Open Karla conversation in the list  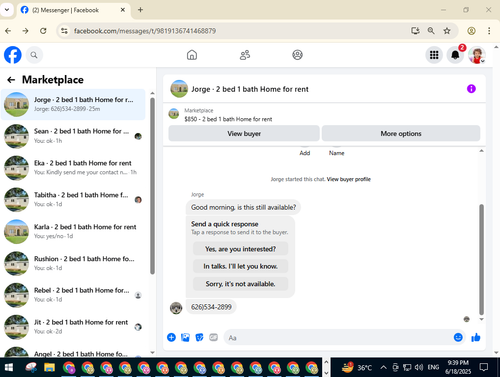(x=73, y=231)
